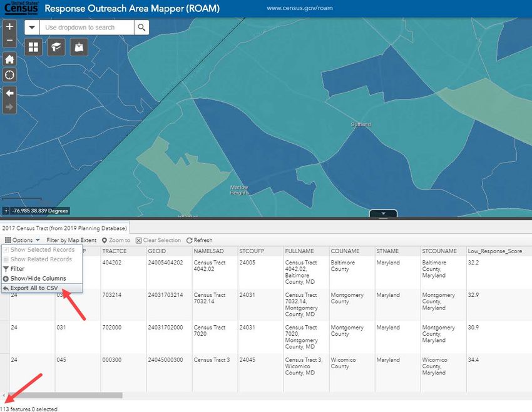The width and height of the screenshot is (532, 412).
Task: Open Show/Hide Columns option
Action: [x=42, y=278]
